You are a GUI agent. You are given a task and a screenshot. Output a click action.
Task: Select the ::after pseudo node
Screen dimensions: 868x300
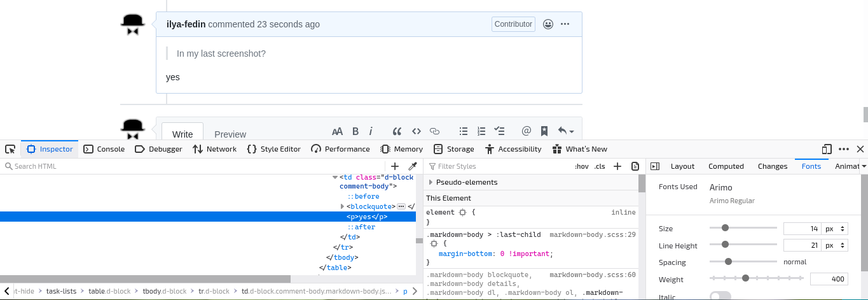(361, 227)
